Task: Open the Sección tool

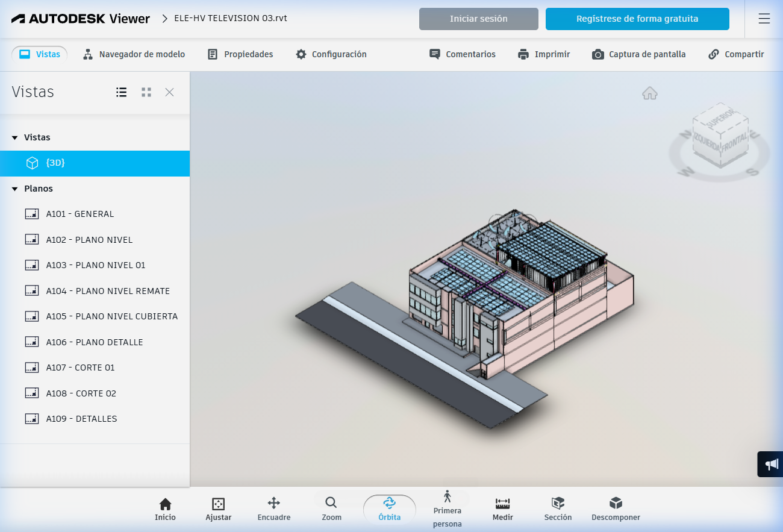Action: click(558, 509)
